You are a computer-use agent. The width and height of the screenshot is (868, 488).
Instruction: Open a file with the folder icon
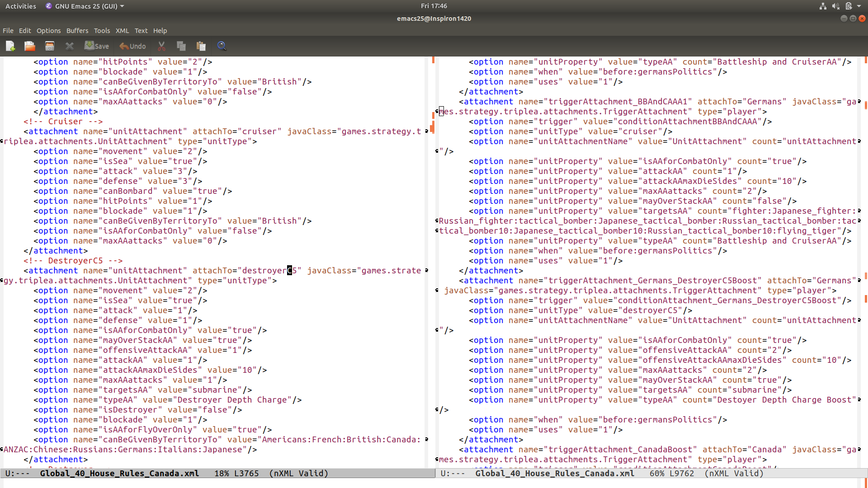tap(30, 46)
